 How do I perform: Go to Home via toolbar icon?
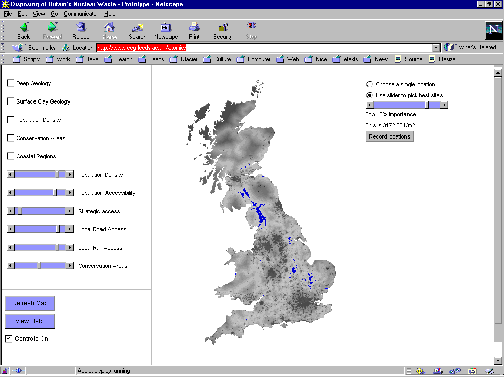point(109,27)
